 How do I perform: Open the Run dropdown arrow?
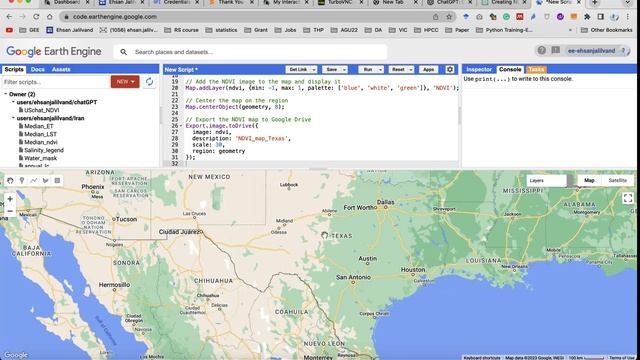pos(380,70)
